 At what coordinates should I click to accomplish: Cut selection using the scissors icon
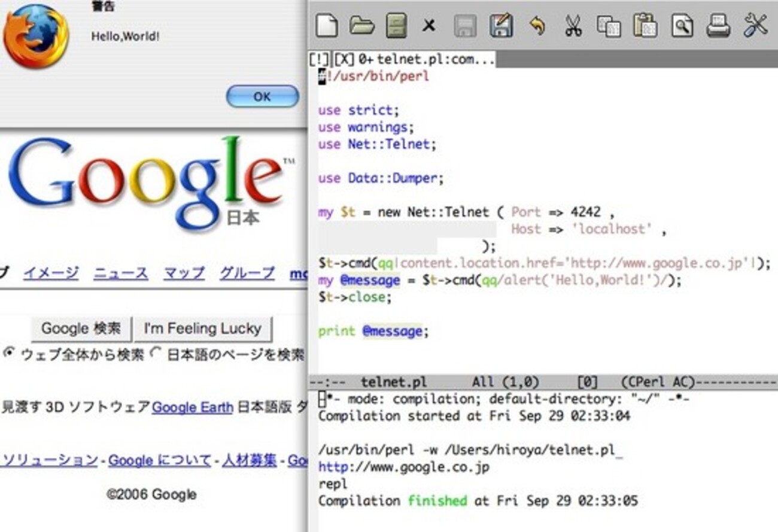point(573,26)
